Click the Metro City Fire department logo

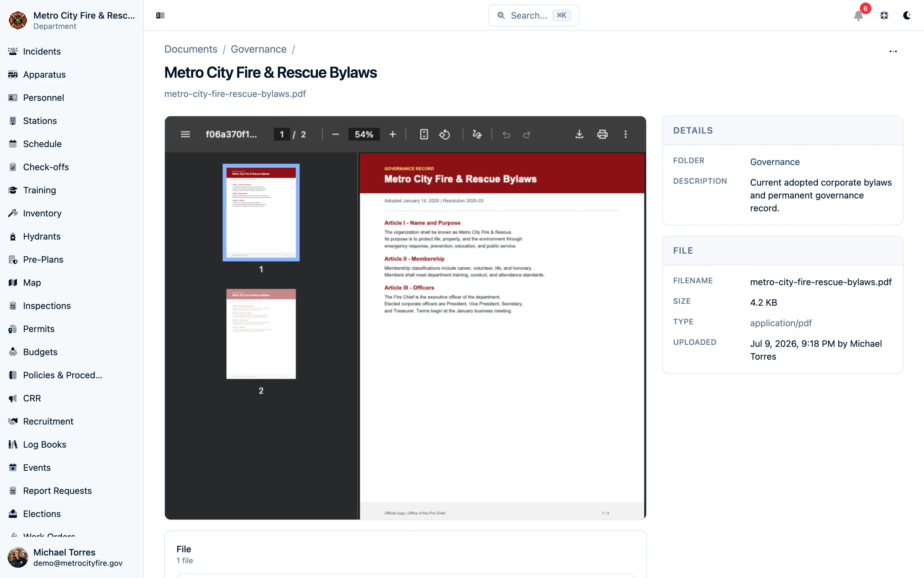[x=18, y=20]
